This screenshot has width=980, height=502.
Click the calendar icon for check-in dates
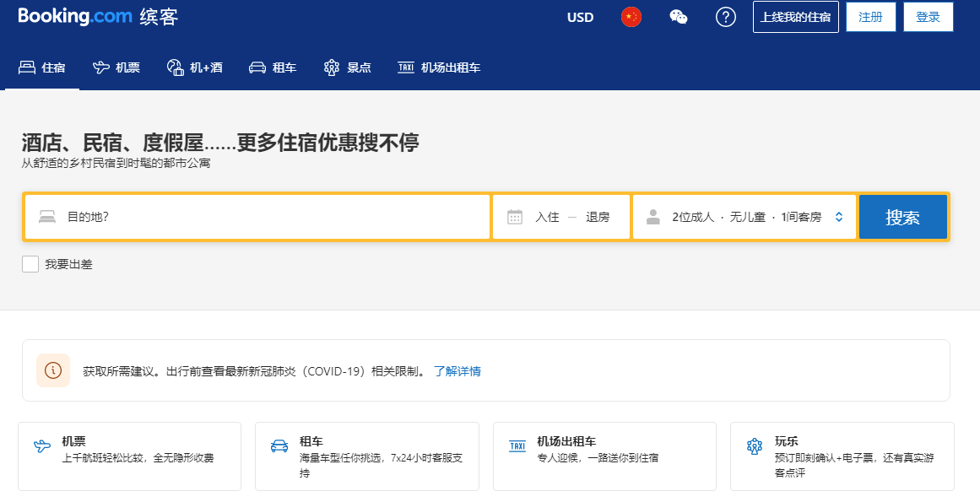pos(514,217)
